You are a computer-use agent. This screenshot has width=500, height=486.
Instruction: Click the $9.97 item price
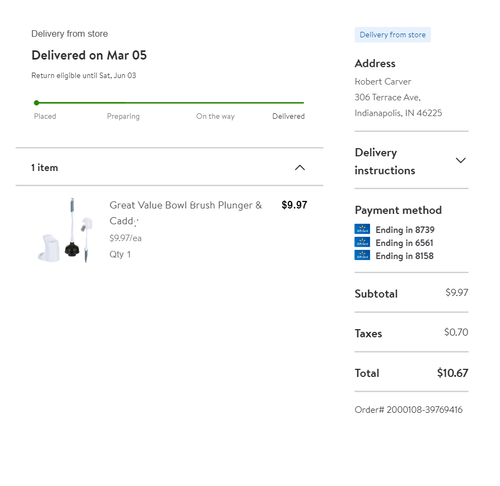[x=294, y=205]
